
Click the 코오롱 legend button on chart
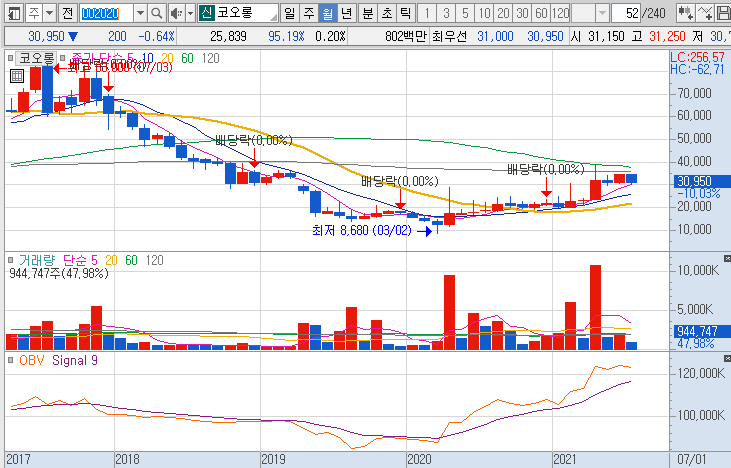point(36,58)
